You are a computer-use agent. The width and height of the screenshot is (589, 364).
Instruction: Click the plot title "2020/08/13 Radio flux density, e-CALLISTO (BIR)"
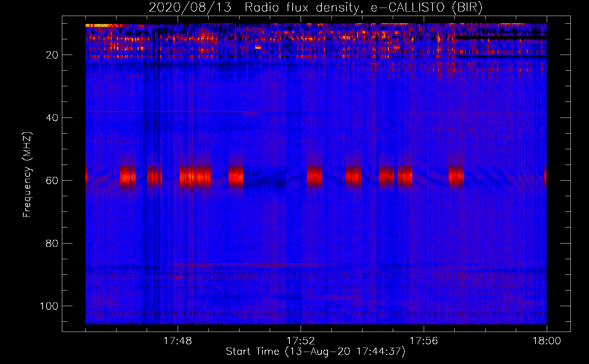316,8
